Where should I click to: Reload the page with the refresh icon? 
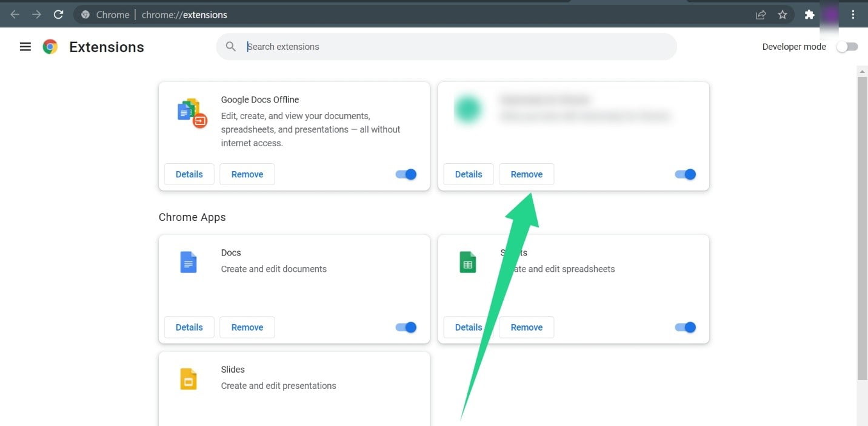[x=58, y=15]
